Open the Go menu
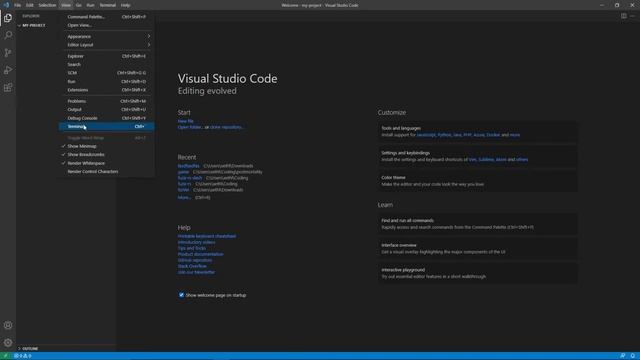Viewport: 640px width, 360px height. click(79, 5)
